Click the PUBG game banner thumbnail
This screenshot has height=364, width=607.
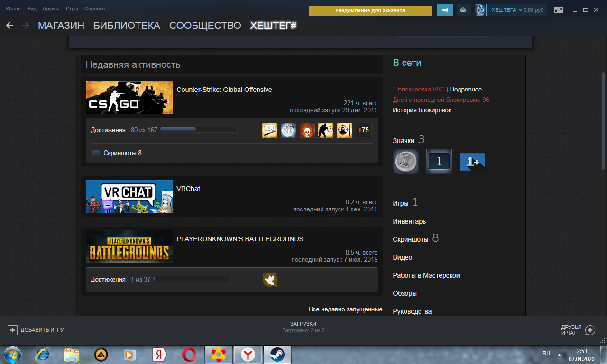pyautogui.click(x=129, y=246)
